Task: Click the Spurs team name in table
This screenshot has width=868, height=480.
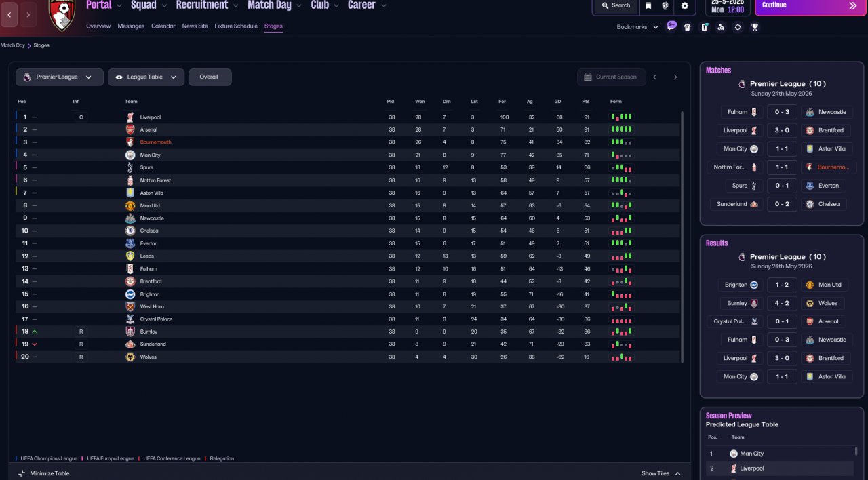Action: point(146,167)
